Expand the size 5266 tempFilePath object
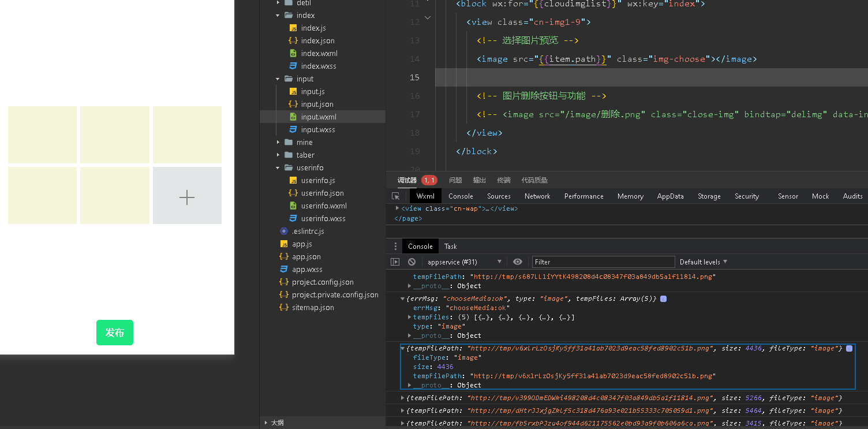Screen dimensions: 868x429 pos(403,398)
